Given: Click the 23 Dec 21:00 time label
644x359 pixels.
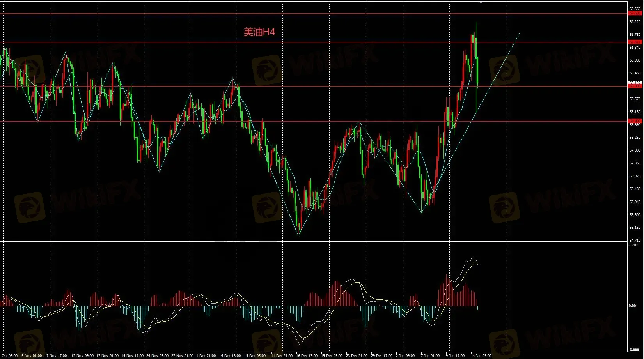Looking at the screenshot, I should coord(357,356).
